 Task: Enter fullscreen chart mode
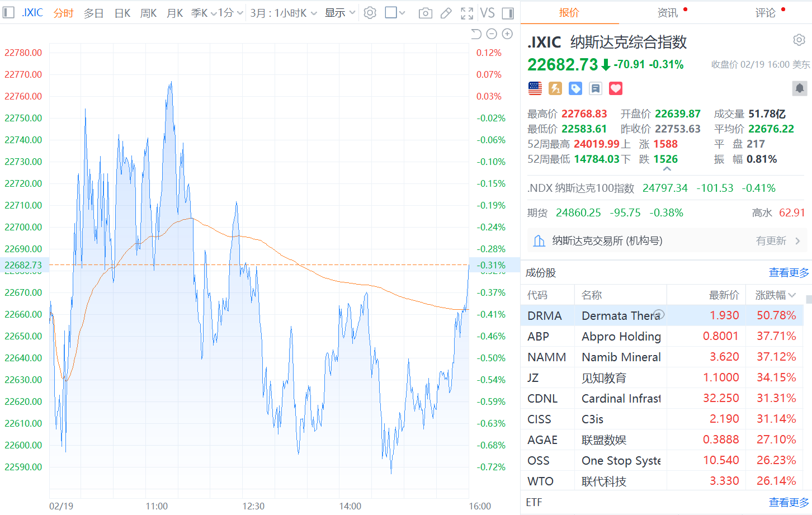(x=466, y=13)
